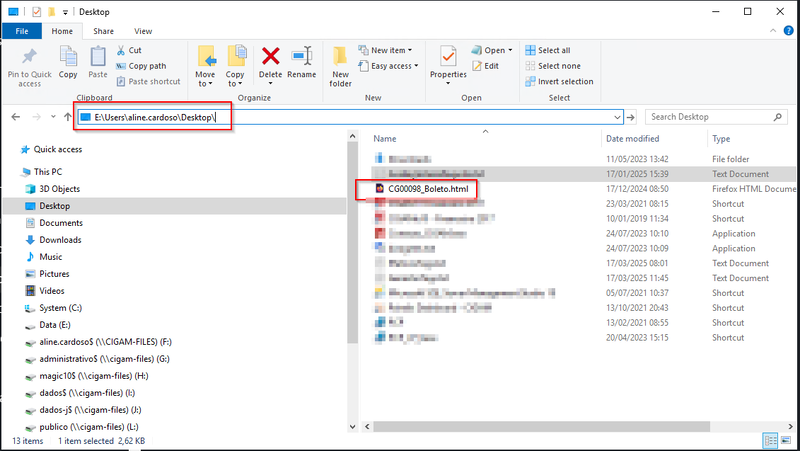800x451 pixels.
Task: Open the Recent locations dropdown arrow
Action: [53, 117]
